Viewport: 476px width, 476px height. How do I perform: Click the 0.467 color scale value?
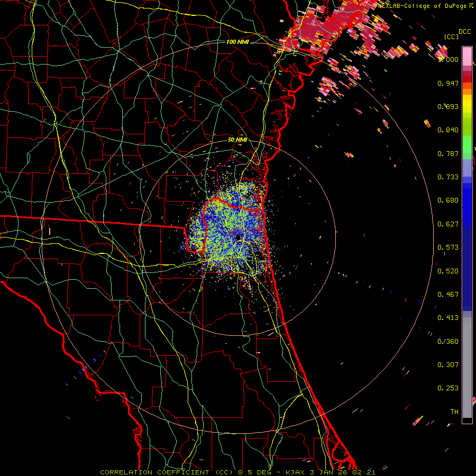pos(448,295)
